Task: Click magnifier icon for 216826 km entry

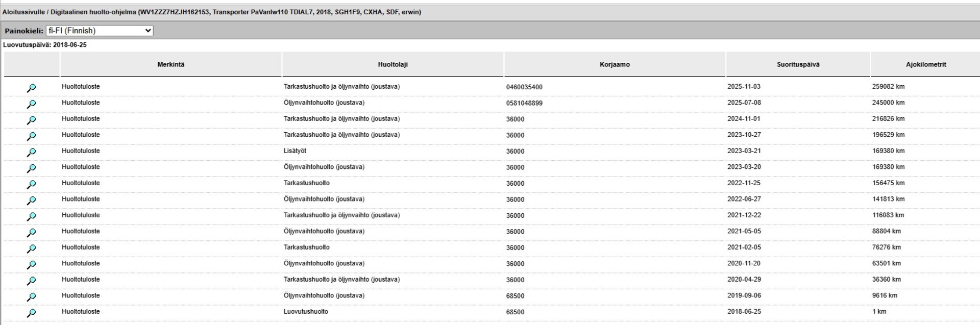Action: click(31, 120)
